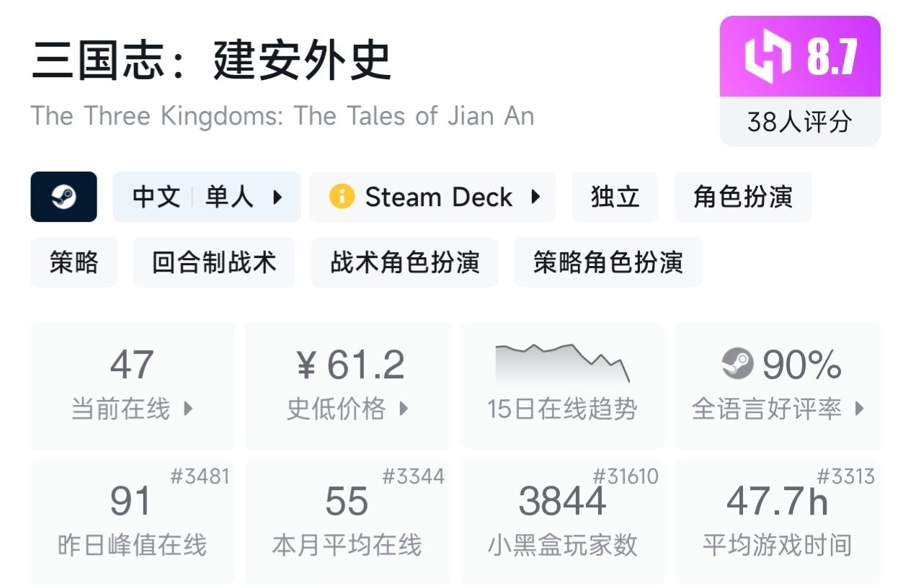This screenshot has height=588, width=911.
Task: Expand the 中文 单人 language dropdown
Action: [277, 197]
